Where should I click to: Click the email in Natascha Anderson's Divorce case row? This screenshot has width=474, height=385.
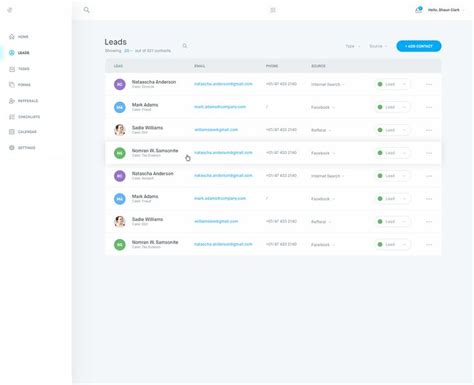223,84
